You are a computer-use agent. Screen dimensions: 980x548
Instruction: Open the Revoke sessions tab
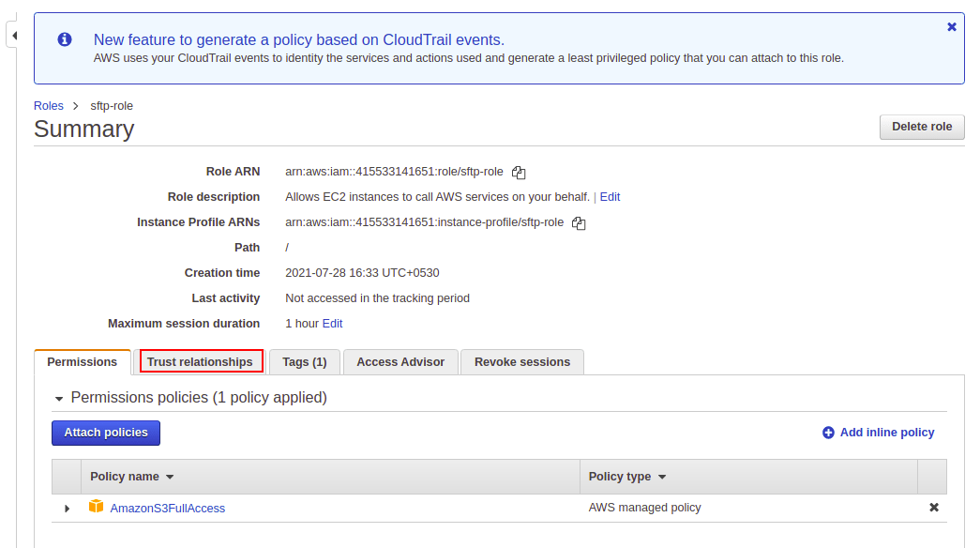pos(521,362)
